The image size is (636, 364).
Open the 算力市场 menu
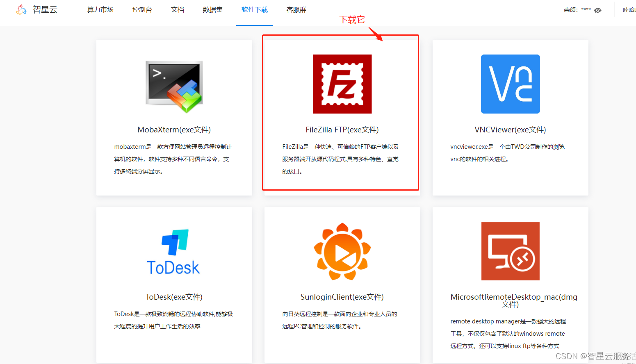pos(100,10)
